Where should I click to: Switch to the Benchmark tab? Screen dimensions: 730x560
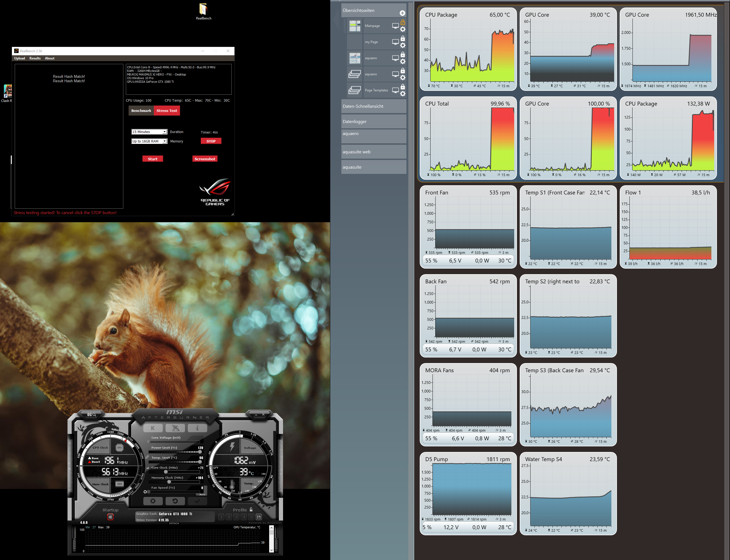point(141,111)
